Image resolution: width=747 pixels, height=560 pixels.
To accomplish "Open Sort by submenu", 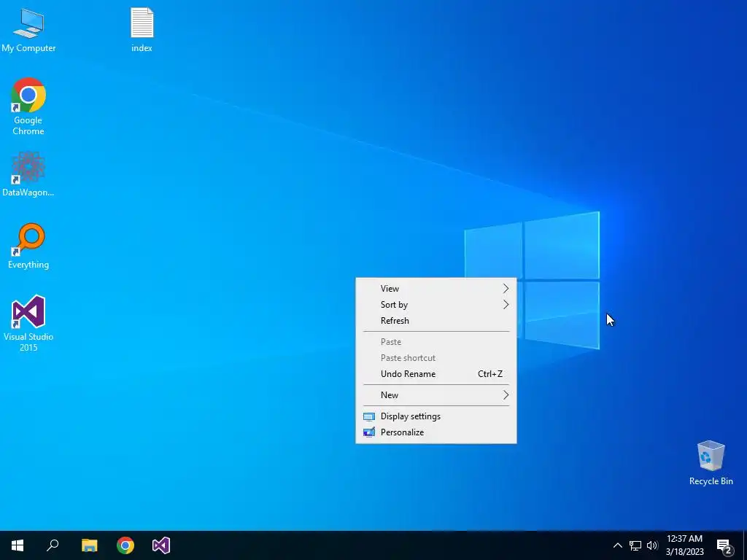I will click(436, 305).
